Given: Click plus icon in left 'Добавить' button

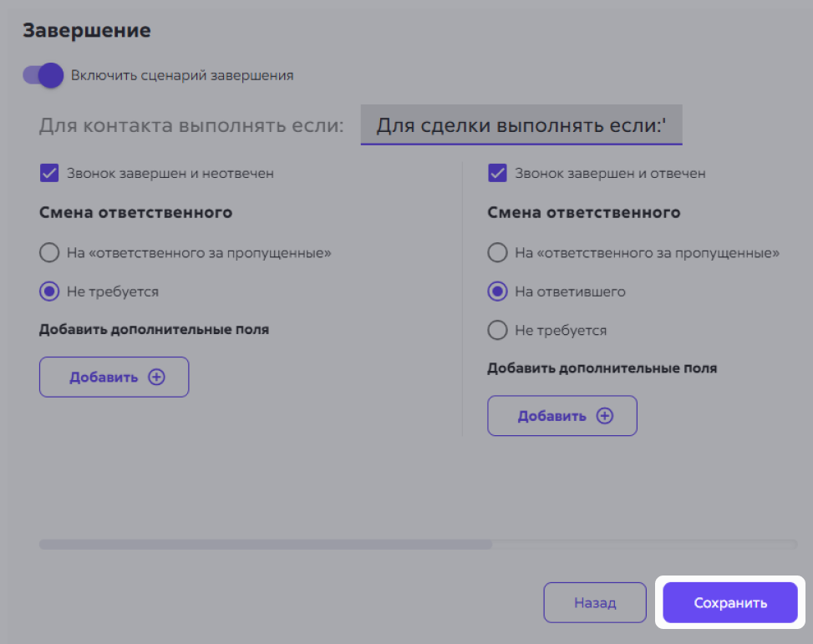Looking at the screenshot, I should point(156,377).
